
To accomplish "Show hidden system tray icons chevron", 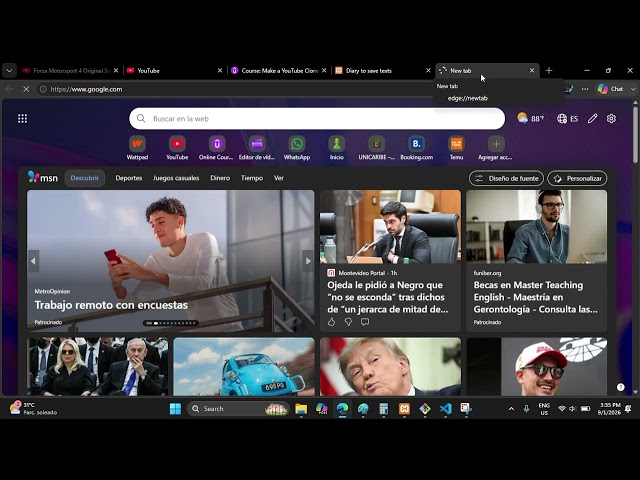I will (511, 409).
